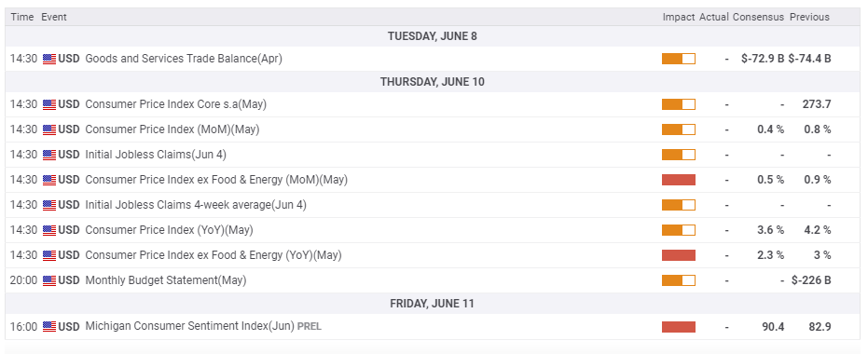Click the orange impact bar for Initial Jobless Claims(Jun 4)
Viewport: 868px width, 354px height.
(x=679, y=155)
